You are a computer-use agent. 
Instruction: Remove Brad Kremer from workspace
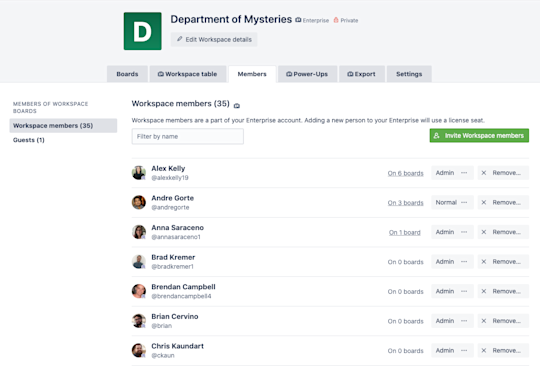[503, 262]
